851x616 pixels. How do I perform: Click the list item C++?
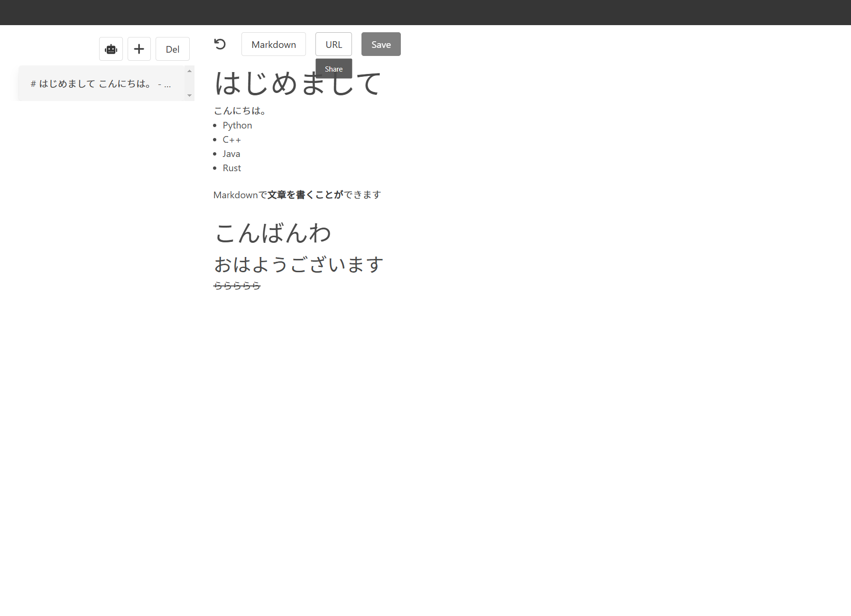pos(232,139)
